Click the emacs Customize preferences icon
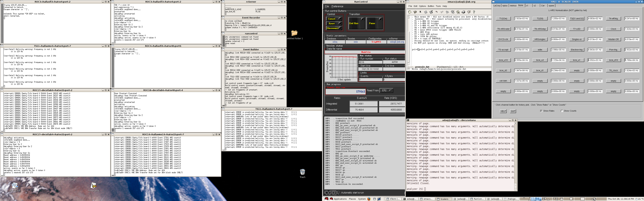This screenshot has height=201, width=644. click(x=469, y=12)
